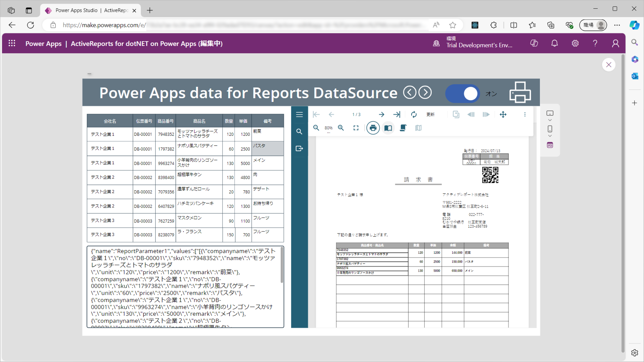Screen dimensions: 644x362
Task: Open Power Apps help question mark
Action: click(x=595, y=43)
